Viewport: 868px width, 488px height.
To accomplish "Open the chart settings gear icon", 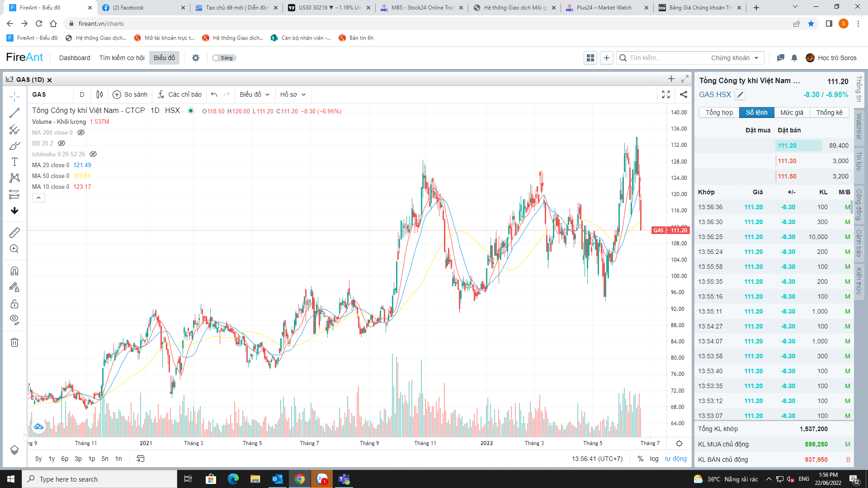I will click(679, 443).
